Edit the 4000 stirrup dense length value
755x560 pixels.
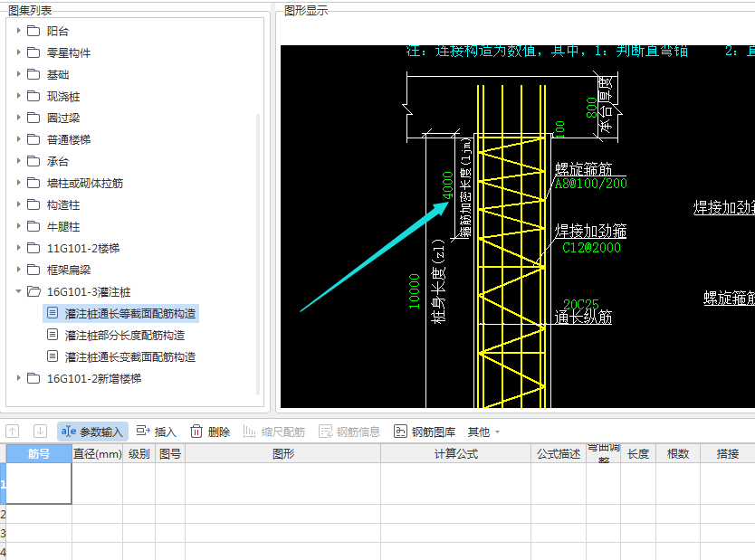[448, 185]
